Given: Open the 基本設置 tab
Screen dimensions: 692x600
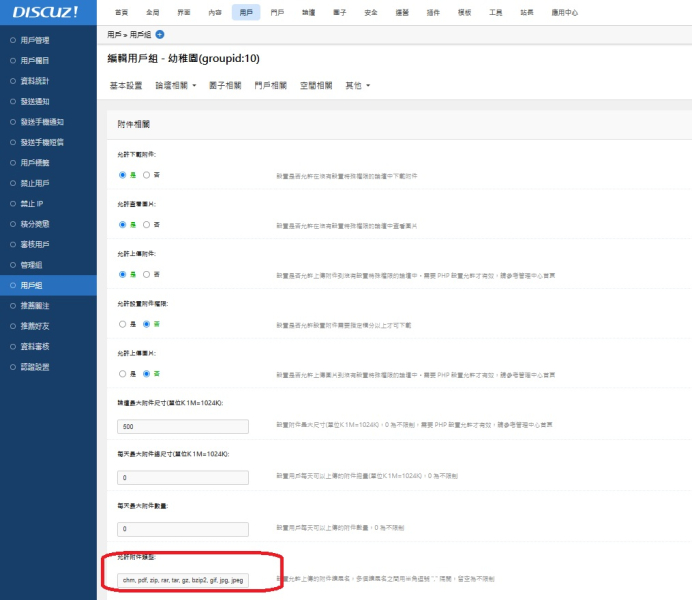Looking at the screenshot, I should (x=126, y=86).
